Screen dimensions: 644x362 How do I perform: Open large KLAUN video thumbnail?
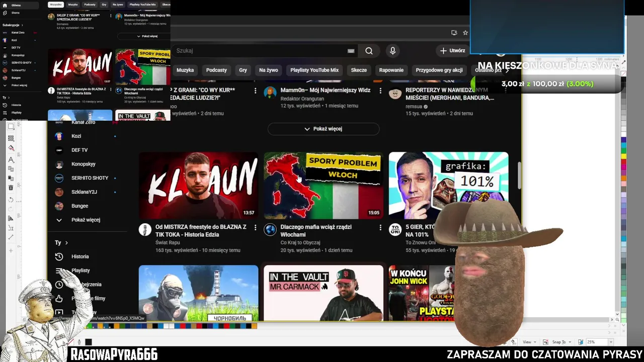[198, 186]
